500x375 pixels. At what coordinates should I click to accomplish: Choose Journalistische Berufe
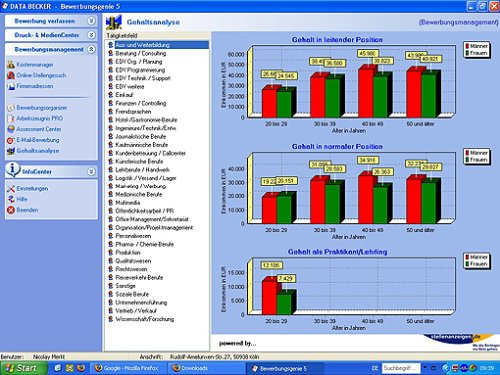(x=141, y=137)
